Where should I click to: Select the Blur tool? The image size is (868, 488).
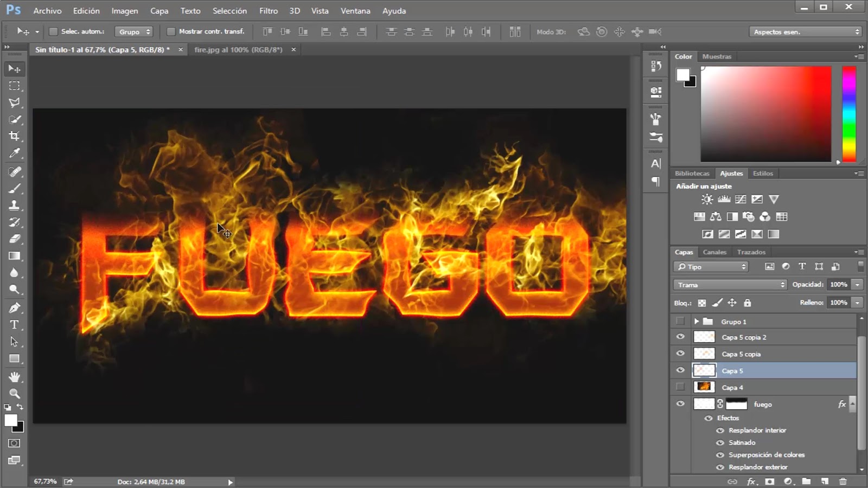pos(15,272)
